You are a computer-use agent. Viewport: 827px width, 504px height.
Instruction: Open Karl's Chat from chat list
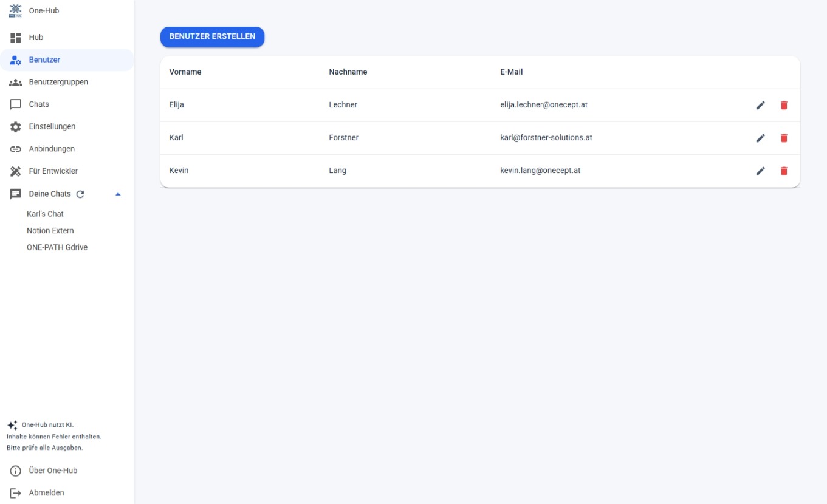[45, 214]
